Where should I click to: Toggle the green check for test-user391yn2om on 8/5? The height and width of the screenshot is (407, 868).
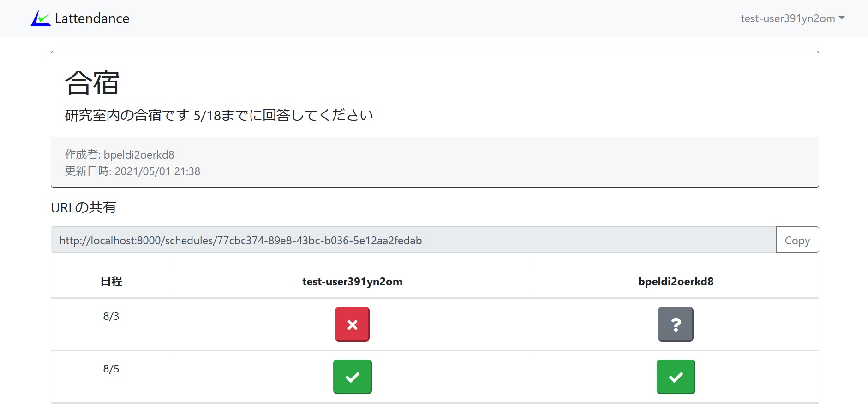point(352,377)
